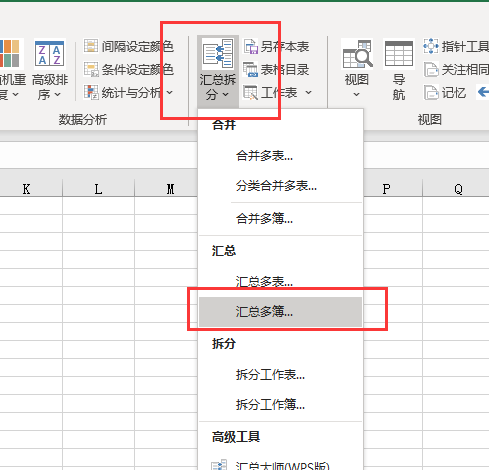
Task: Open the 汇总拆分 split-merge tool
Action: 218,71
